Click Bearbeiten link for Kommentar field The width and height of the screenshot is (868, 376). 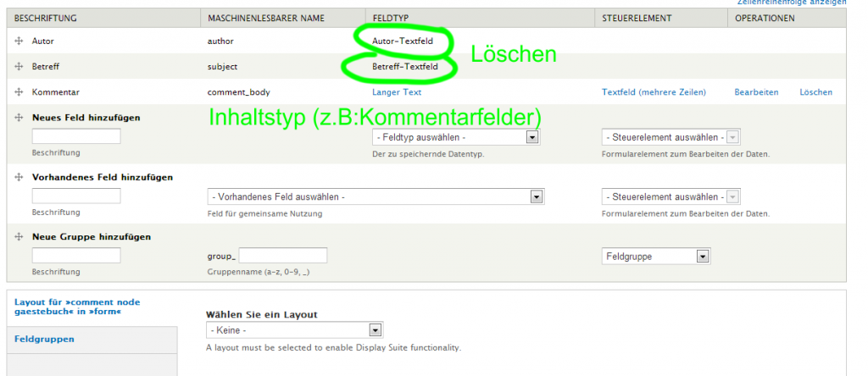point(756,92)
